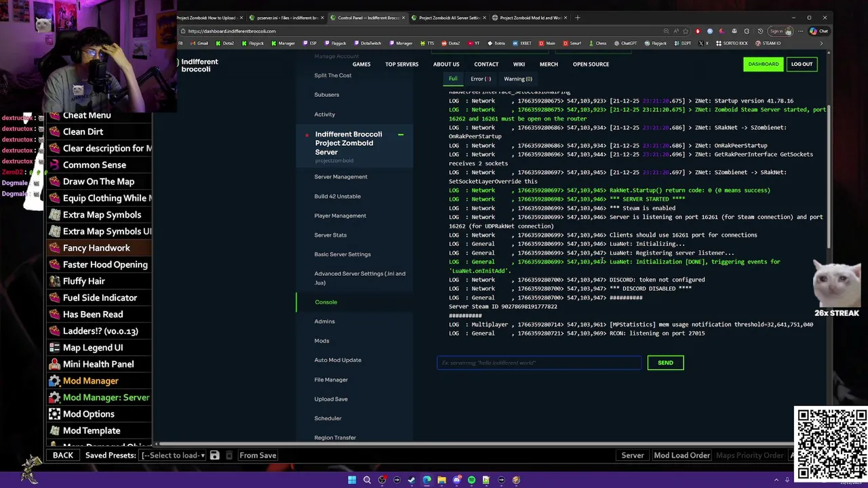This screenshot has height=488, width=868.
Task: Click the save preset floppy disk icon
Action: (x=214, y=455)
